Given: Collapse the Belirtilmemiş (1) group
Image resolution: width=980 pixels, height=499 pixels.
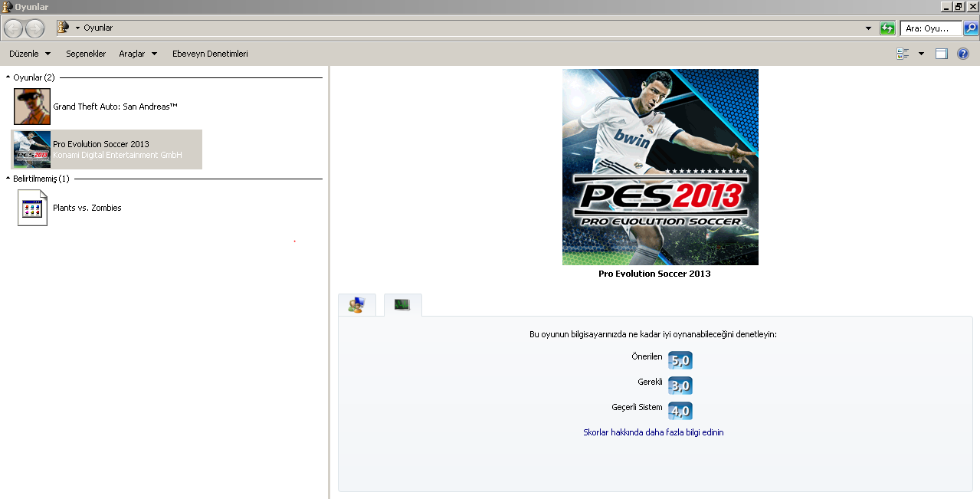Looking at the screenshot, I should pos(7,178).
